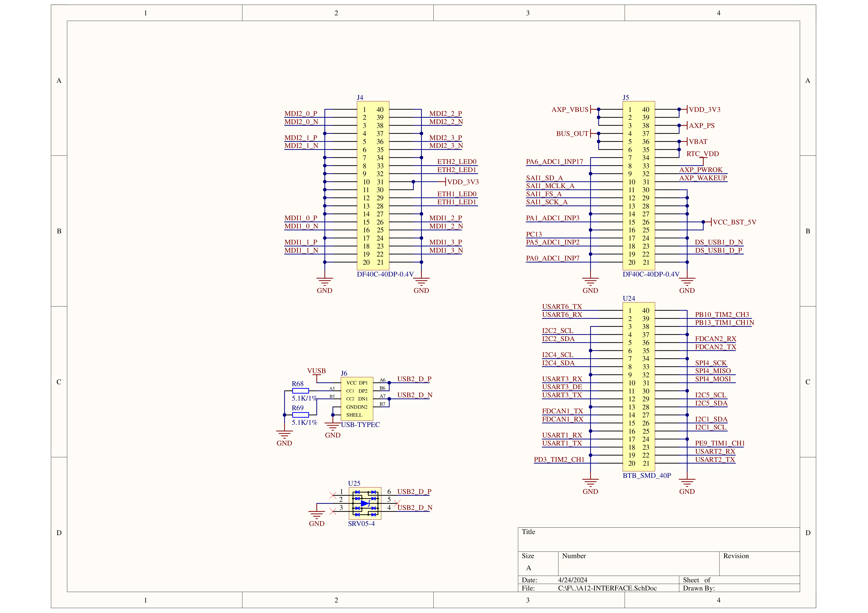Click the PA6_ADC1_INP17 net label
Screen dimensions: 868x613
coord(555,162)
